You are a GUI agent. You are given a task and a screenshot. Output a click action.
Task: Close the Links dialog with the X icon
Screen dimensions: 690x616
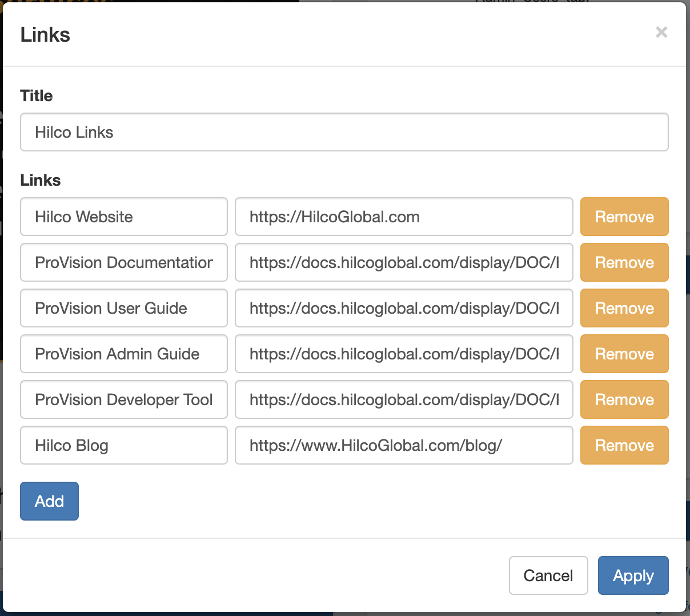(x=661, y=33)
